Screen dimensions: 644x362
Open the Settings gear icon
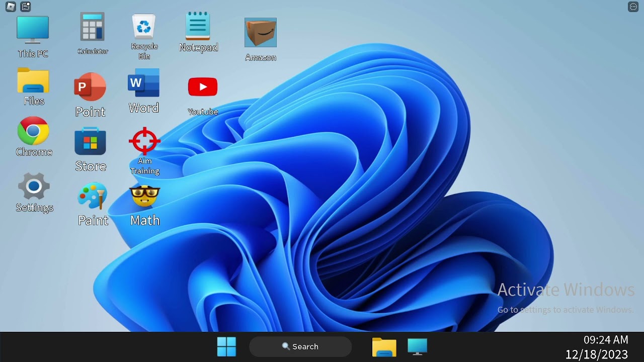(34, 187)
